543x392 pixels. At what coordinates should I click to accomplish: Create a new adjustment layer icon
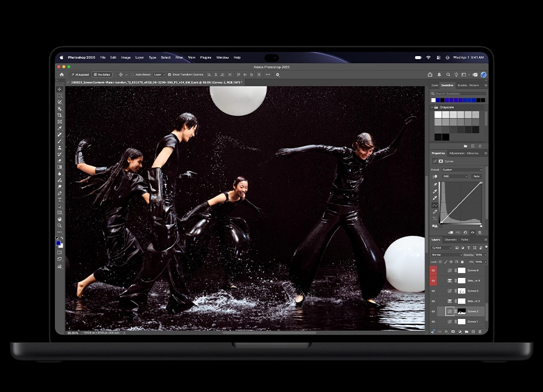coord(460,332)
